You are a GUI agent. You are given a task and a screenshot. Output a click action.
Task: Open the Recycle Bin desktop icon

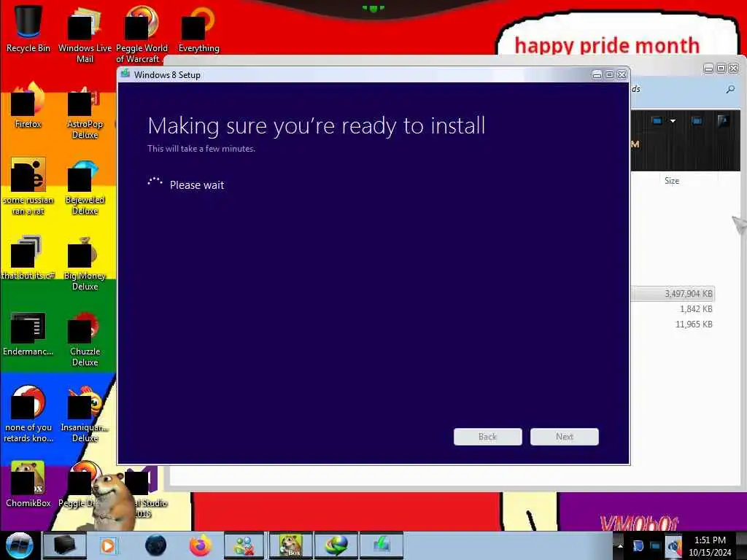click(x=28, y=28)
